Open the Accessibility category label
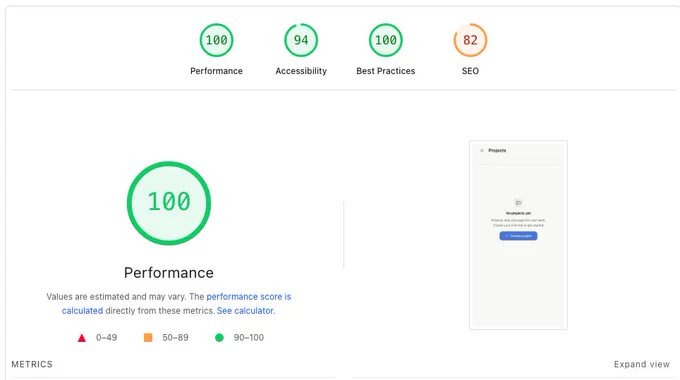 pos(301,71)
